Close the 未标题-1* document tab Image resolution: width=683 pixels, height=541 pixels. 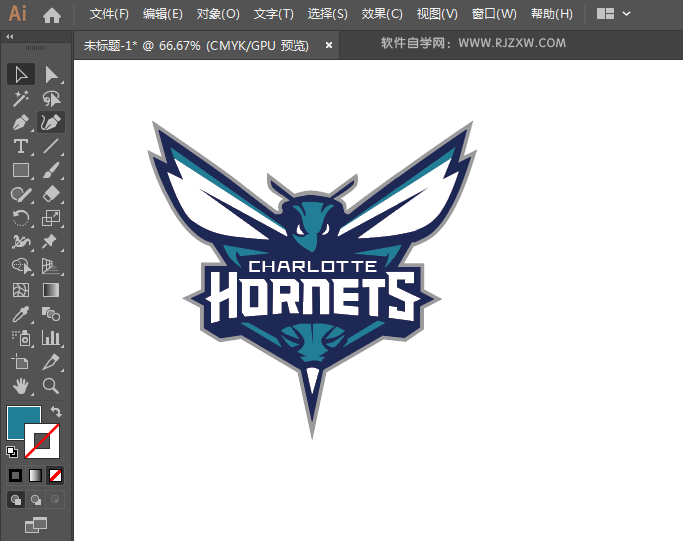click(x=329, y=45)
